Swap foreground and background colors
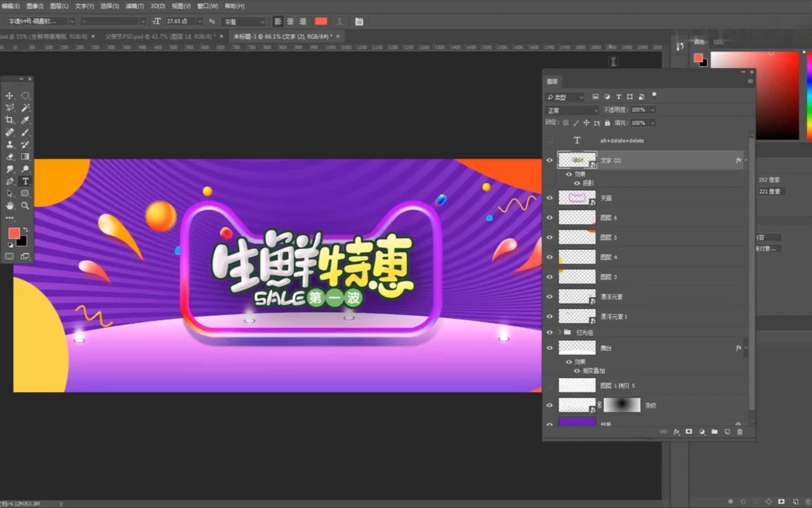 point(25,230)
